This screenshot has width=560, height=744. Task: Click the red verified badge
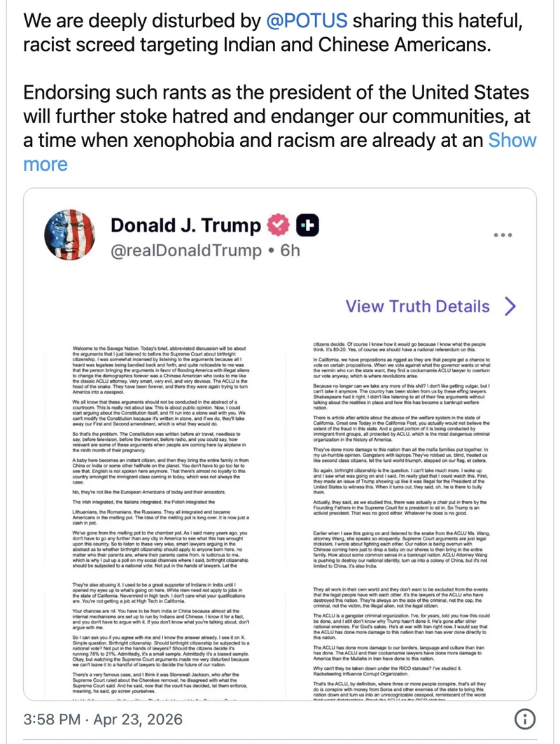tap(278, 225)
